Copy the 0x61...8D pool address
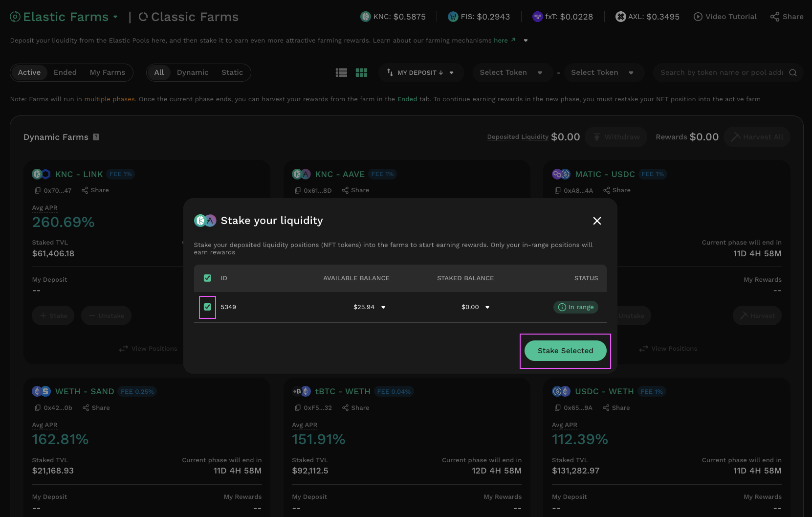Viewport: 812px width, 517px height. pos(298,190)
